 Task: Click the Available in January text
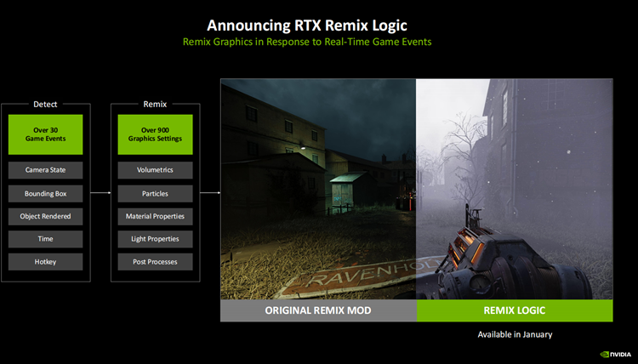click(x=514, y=334)
